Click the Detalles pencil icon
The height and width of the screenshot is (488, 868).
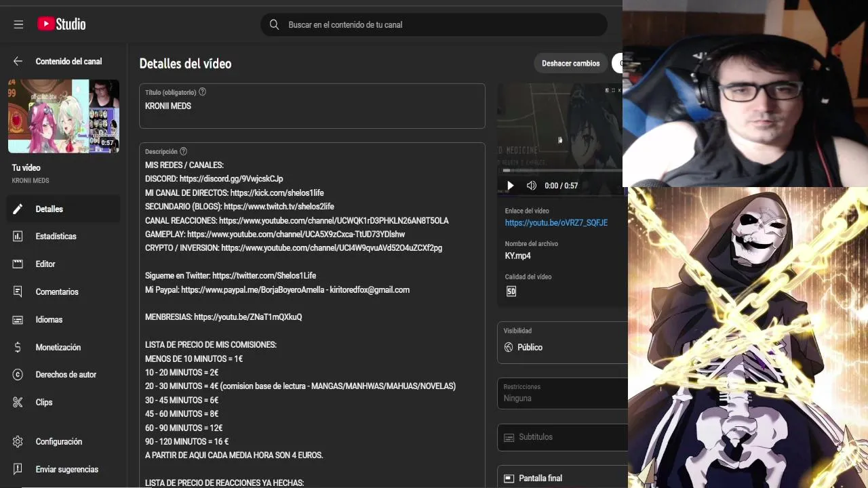tap(18, 209)
